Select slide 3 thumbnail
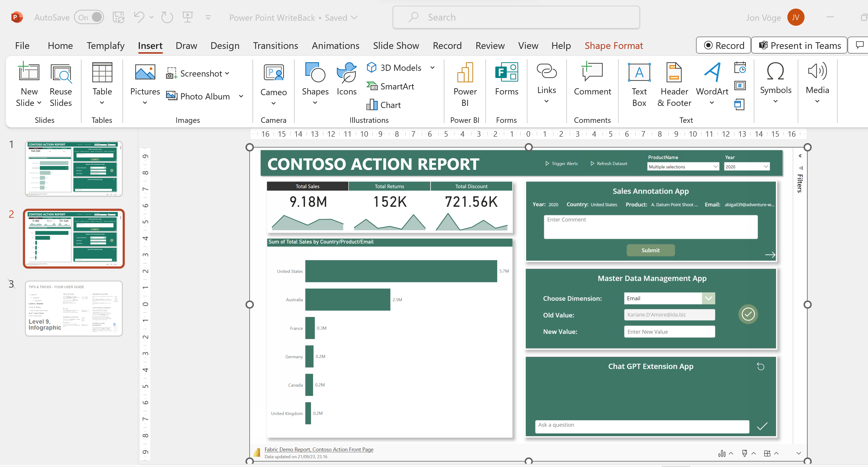 coord(74,308)
